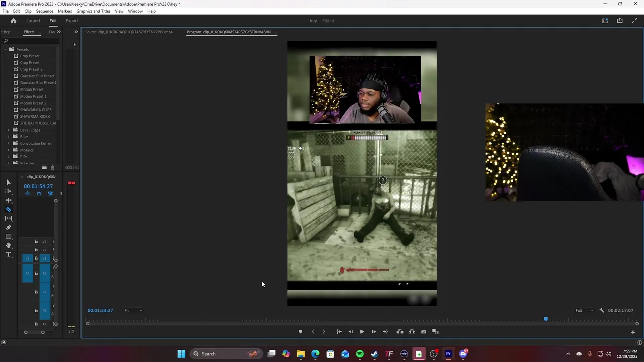Go to In point

coord(339,332)
